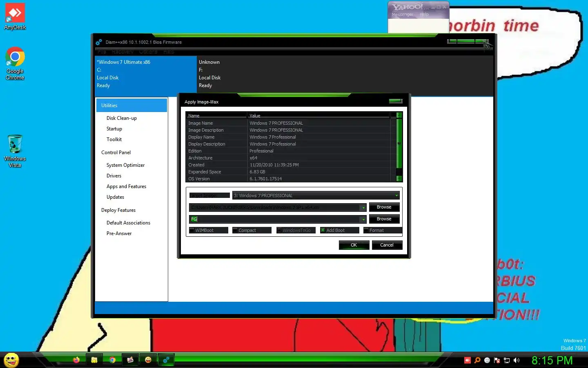The image size is (588, 368).
Task: Click the Dism++ title bar gear icon
Action: (x=99, y=42)
